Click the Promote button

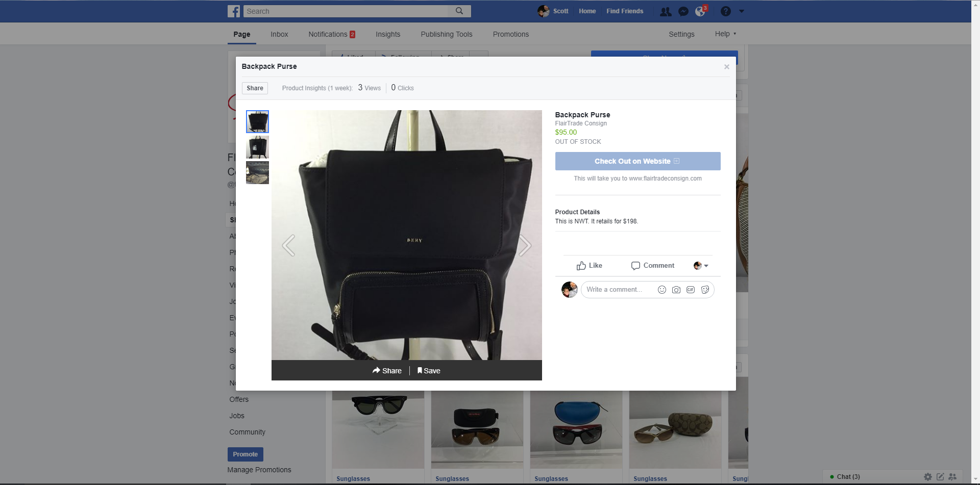246,454
